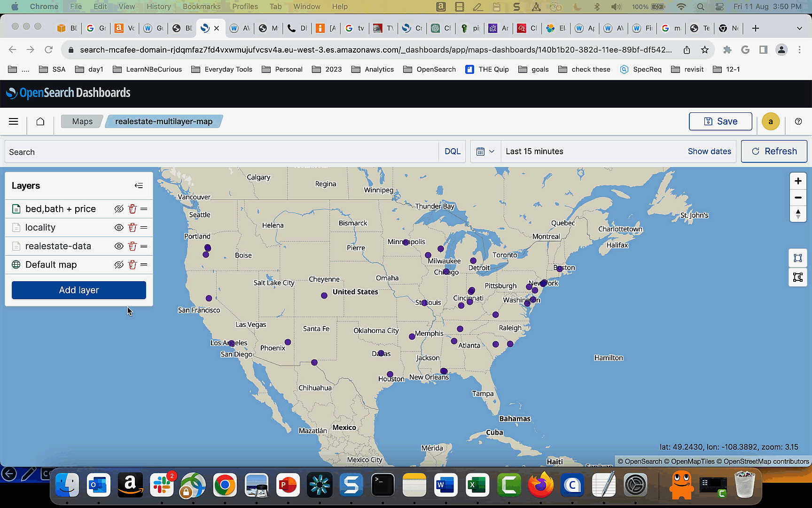
Task: Click the globe icon of Default map layer
Action: 16,265
